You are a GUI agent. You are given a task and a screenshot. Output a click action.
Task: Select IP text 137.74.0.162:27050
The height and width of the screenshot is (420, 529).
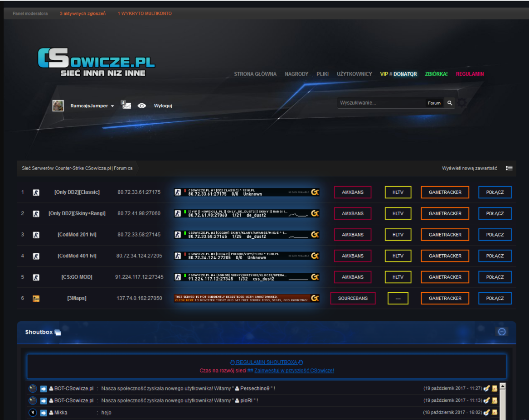(139, 298)
